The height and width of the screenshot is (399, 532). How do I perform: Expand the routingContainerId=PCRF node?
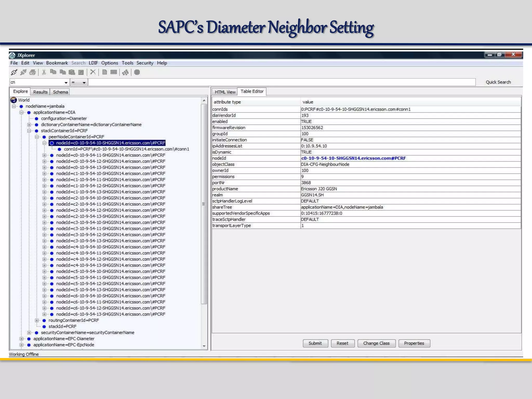point(37,320)
